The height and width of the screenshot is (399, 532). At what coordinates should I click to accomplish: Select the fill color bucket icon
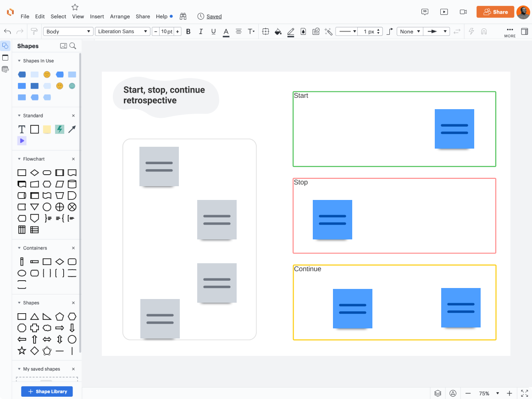[x=278, y=32]
